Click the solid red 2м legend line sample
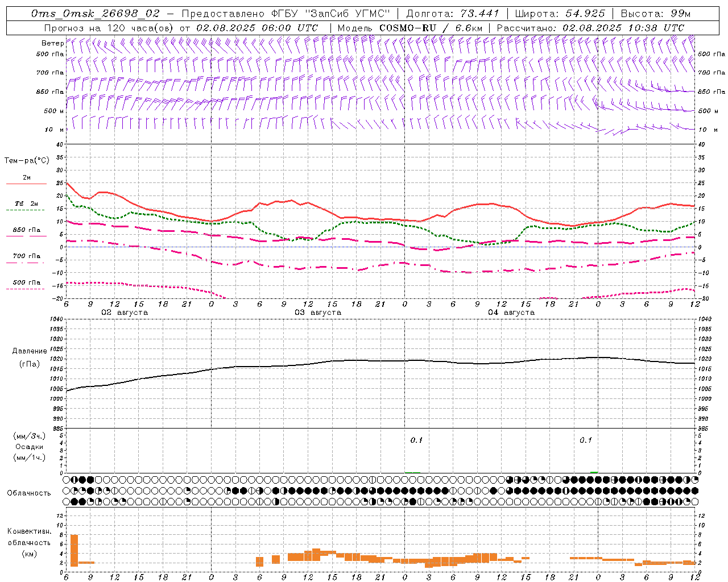728x582 pixels. pos(26,184)
